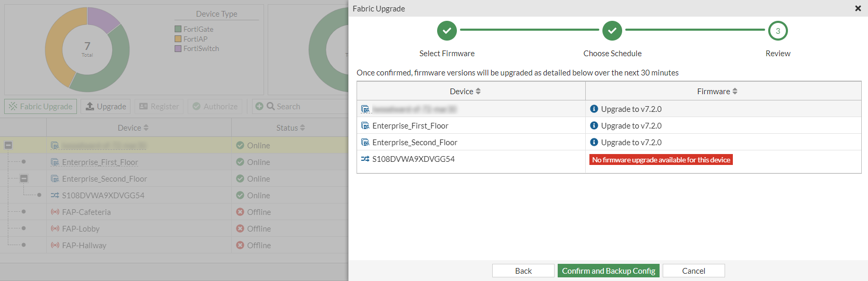Click the FortiSwitch icon for S108DVWA9XDVGG54 in dialog

coord(365,159)
